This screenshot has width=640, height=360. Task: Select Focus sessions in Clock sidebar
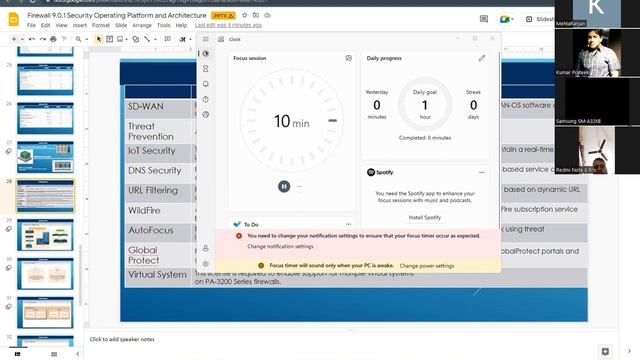(206, 53)
